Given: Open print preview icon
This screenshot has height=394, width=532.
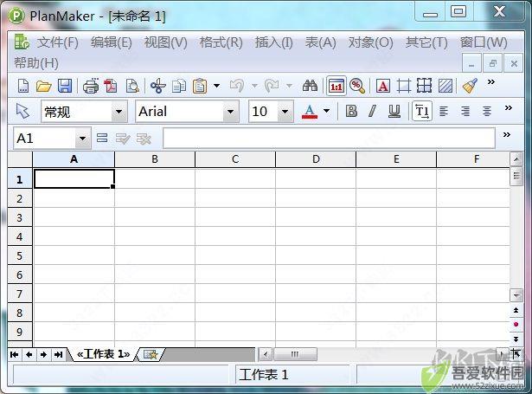Looking at the screenshot, I should pos(132,86).
